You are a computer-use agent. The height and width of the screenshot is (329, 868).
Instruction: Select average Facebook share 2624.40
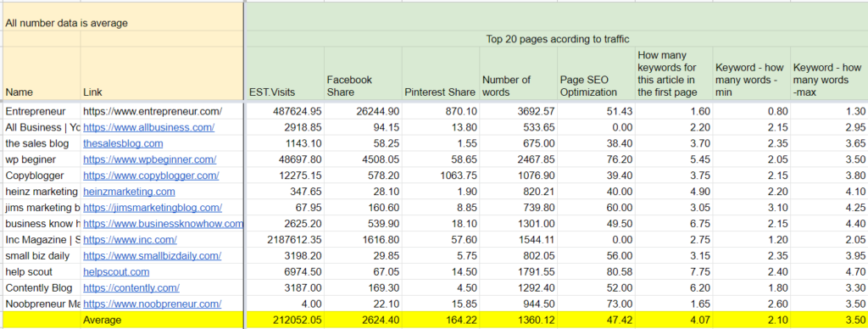click(363, 321)
